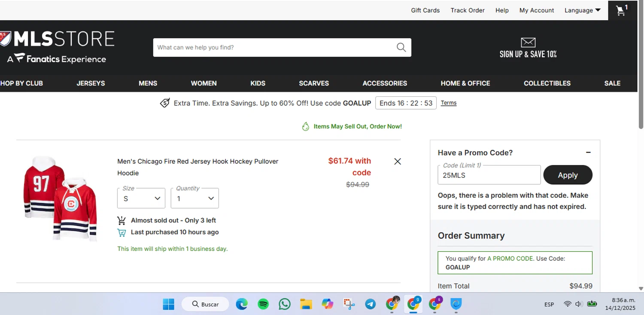Open the Home & Office menu
This screenshot has width=644, height=315.
(x=465, y=83)
